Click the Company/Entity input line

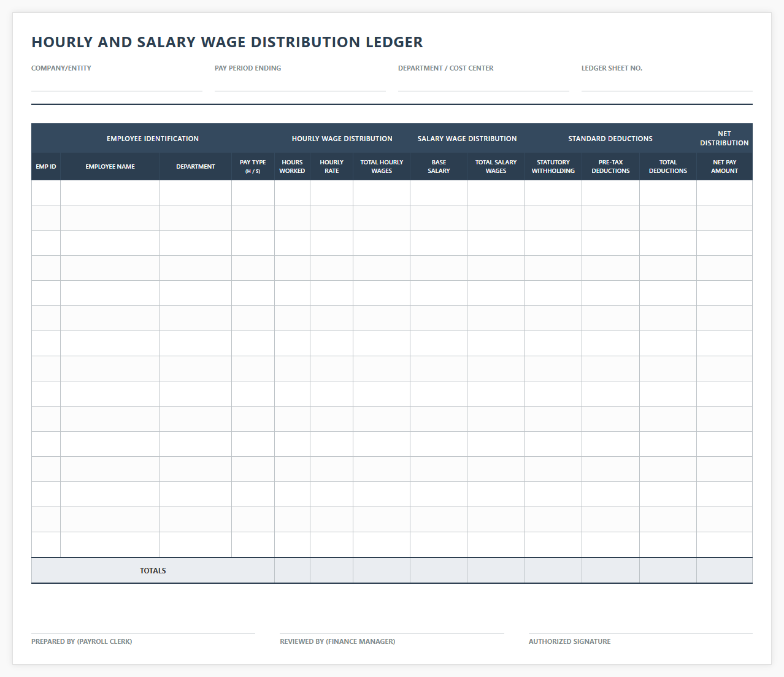tap(117, 83)
